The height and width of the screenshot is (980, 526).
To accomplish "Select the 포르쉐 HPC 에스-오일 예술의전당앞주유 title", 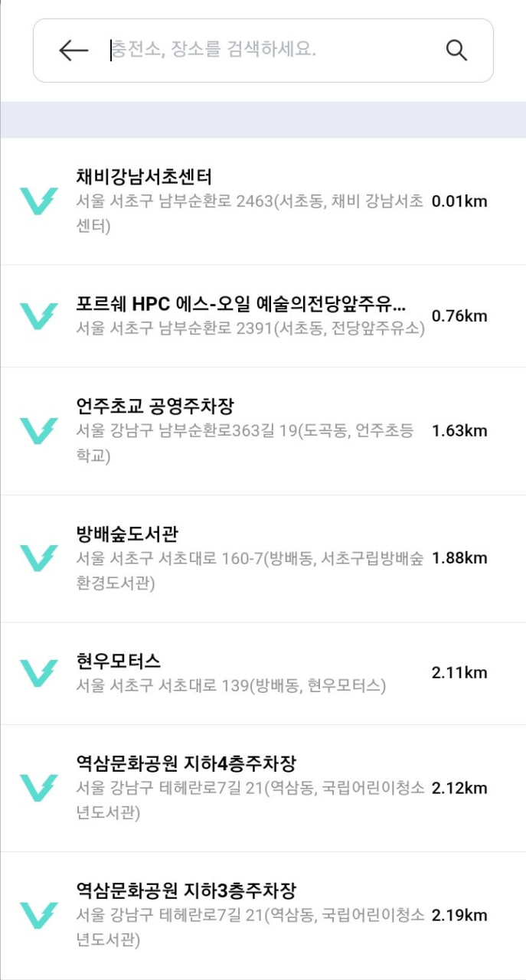I will [x=241, y=304].
